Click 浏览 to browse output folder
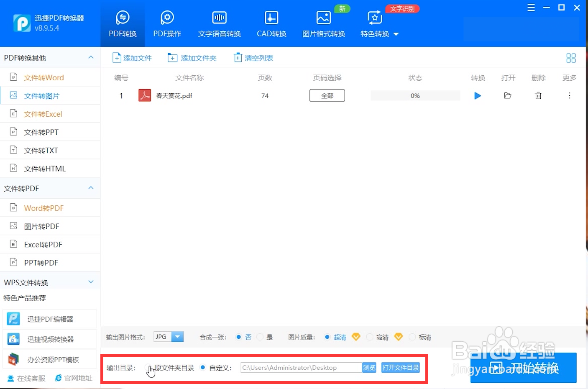This screenshot has height=389, width=588. pyautogui.click(x=369, y=367)
